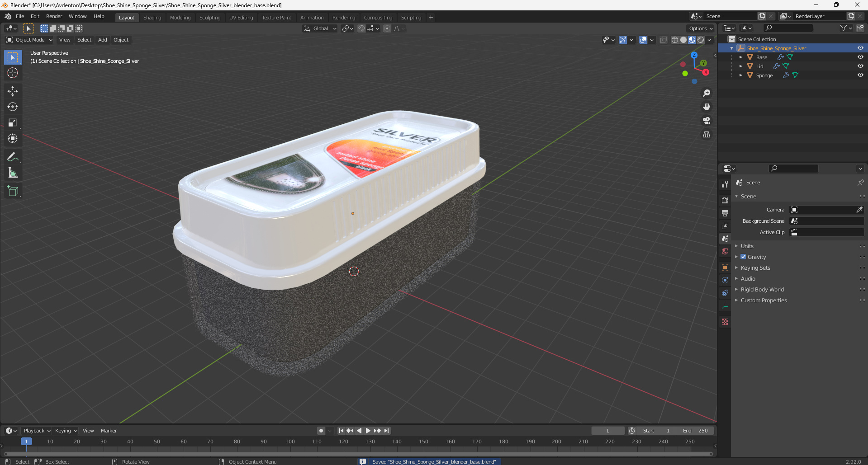This screenshot has height=465, width=868.
Task: Play the animation forward
Action: click(368, 431)
